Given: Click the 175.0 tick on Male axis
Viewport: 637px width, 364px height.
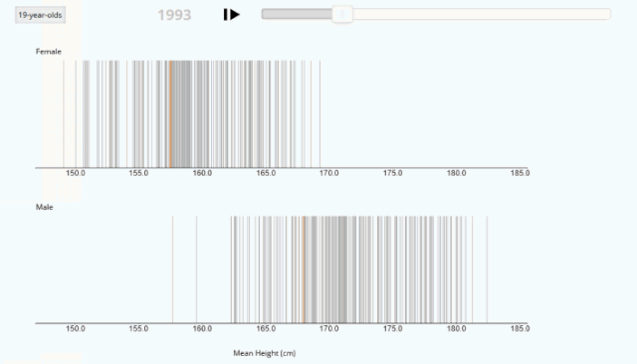Looking at the screenshot, I should pos(392,329).
